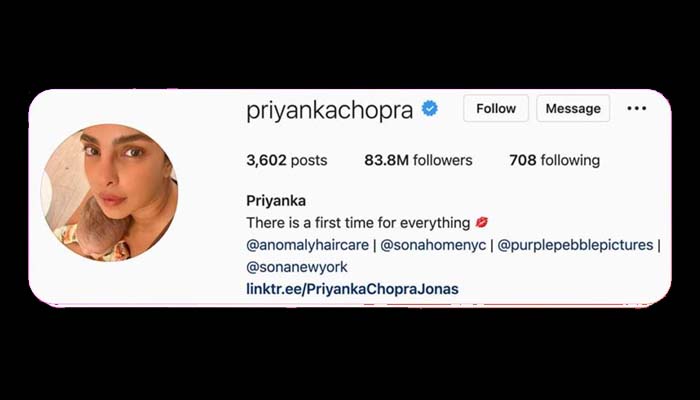Click the red lips emoji in bio
The height and width of the screenshot is (400, 700).
481,222
